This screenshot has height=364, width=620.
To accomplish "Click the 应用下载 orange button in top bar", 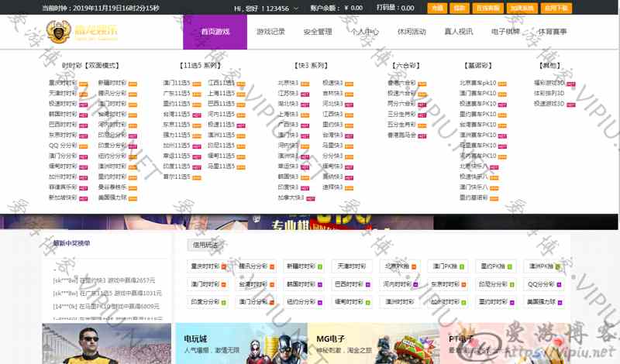I will 556,8.
